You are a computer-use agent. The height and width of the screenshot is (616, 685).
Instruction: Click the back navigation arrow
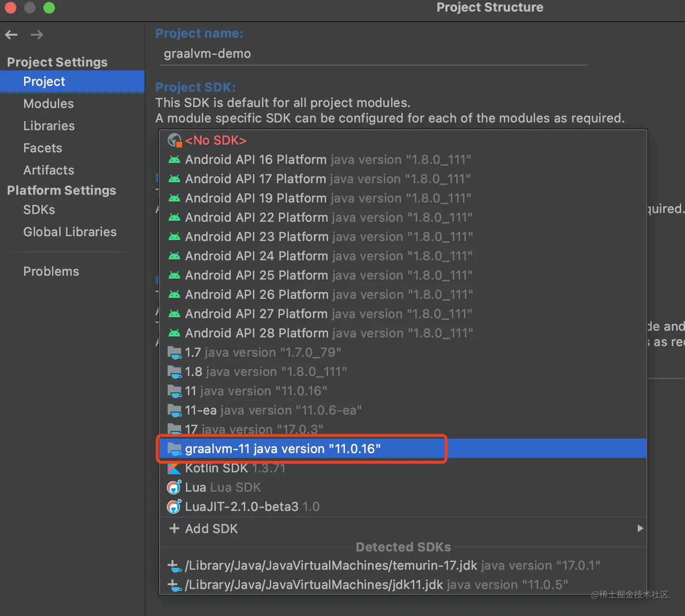pos(11,35)
